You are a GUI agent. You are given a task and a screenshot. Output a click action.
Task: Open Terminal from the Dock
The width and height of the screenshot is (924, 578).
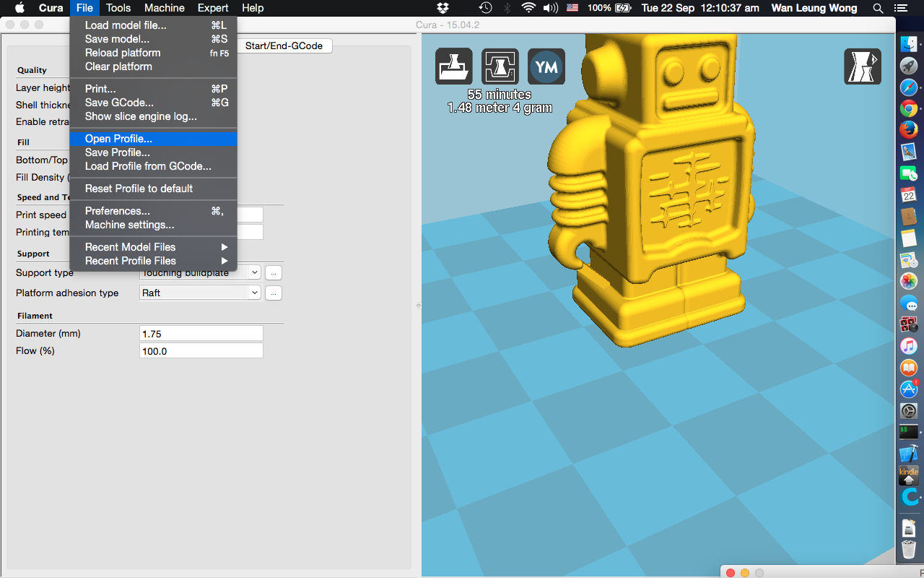(x=909, y=432)
